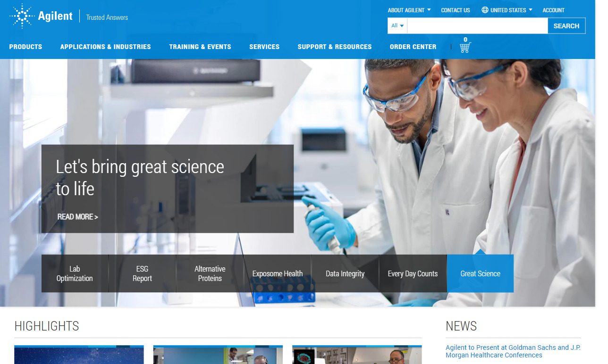Open Applications & Industries menu
Screen dimensions: 608x364
[x=105, y=47]
